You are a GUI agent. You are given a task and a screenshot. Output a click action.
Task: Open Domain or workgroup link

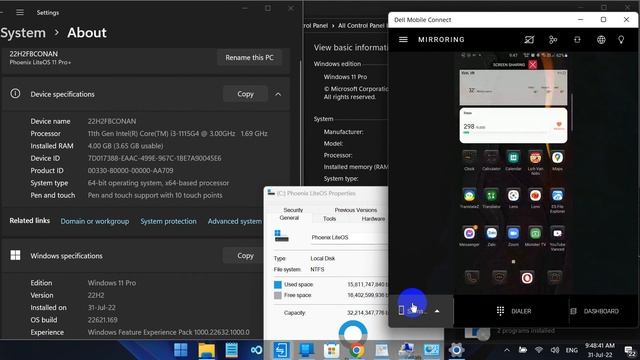(95, 221)
